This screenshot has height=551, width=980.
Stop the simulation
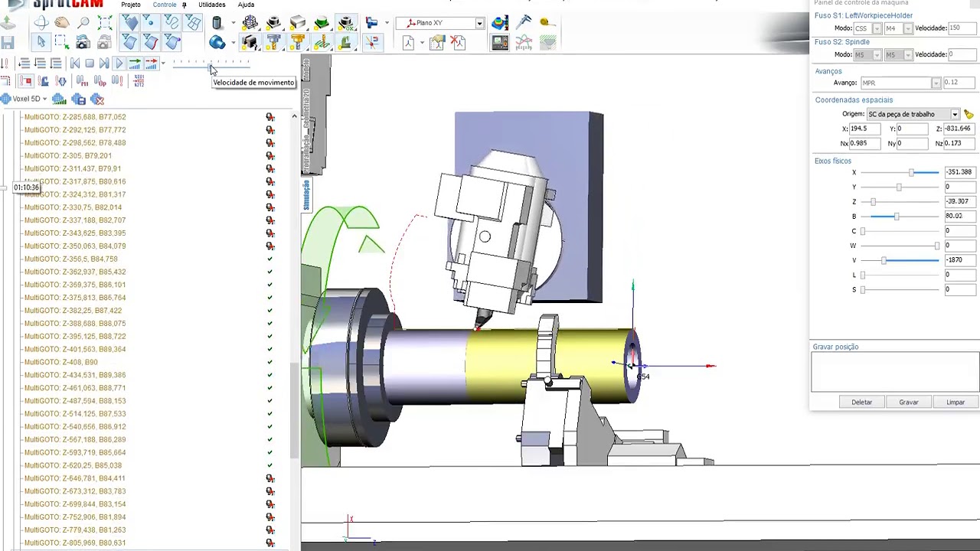click(90, 64)
